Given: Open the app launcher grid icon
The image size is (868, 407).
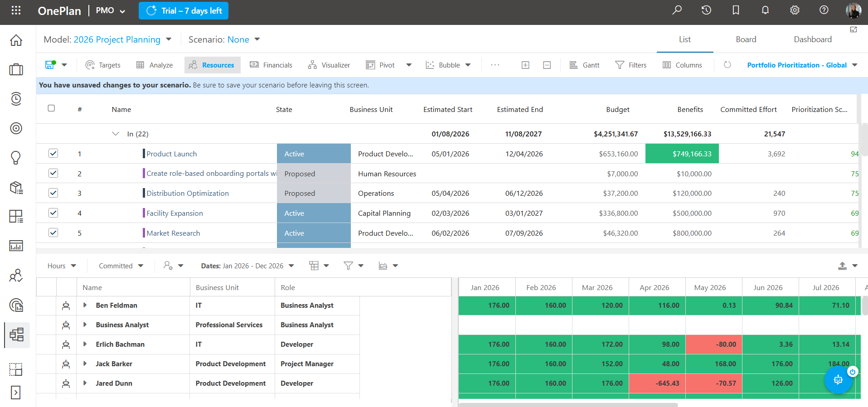Looking at the screenshot, I should point(16,10).
